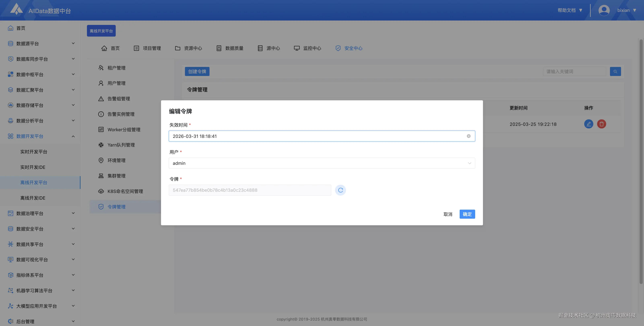The height and width of the screenshot is (326, 644).
Task: Click the 创建令牌 button
Action: pyautogui.click(x=197, y=72)
